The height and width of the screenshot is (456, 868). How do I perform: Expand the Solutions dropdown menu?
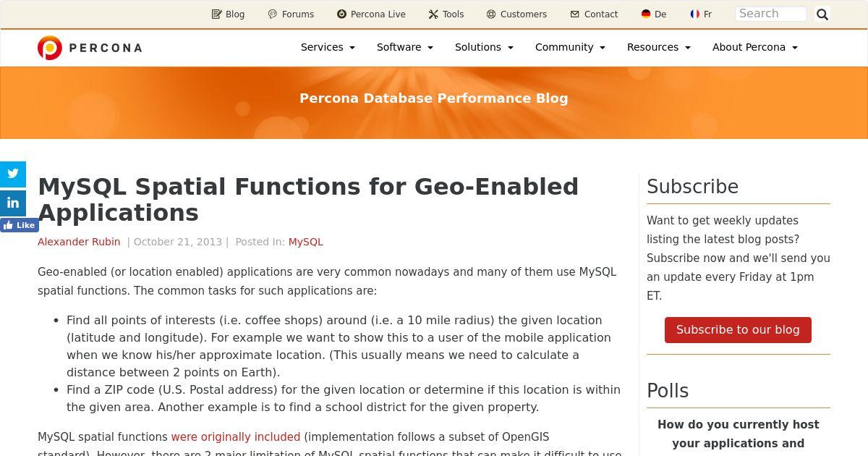coord(484,47)
